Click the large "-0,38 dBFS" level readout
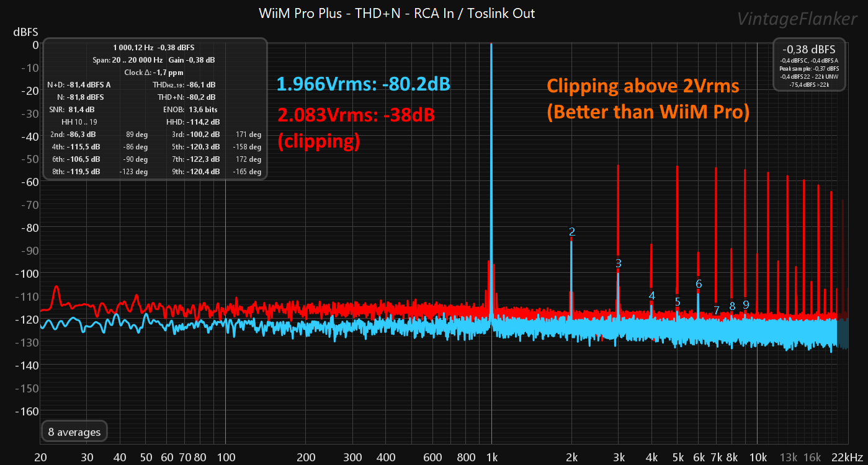The height and width of the screenshot is (465, 868). point(809,49)
